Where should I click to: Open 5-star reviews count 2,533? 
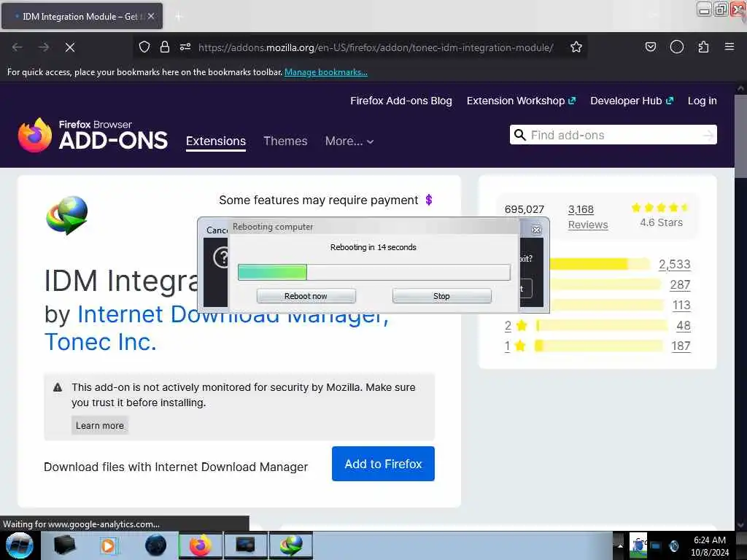point(675,264)
